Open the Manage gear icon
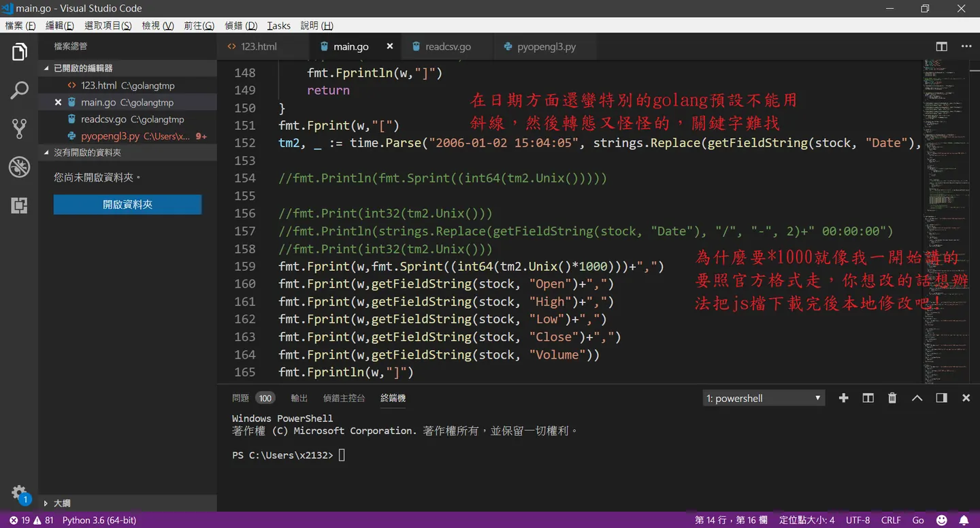The image size is (980, 528). click(19, 494)
